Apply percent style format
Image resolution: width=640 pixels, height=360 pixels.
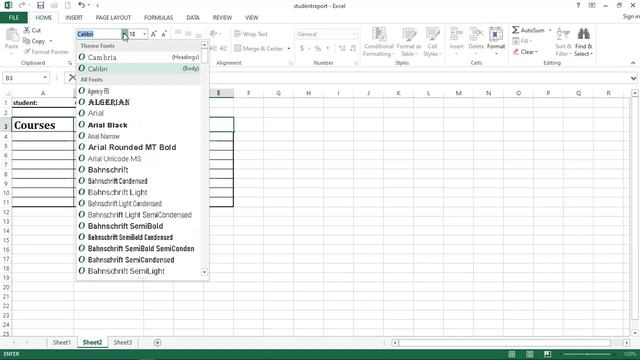pyautogui.click(x=318, y=49)
